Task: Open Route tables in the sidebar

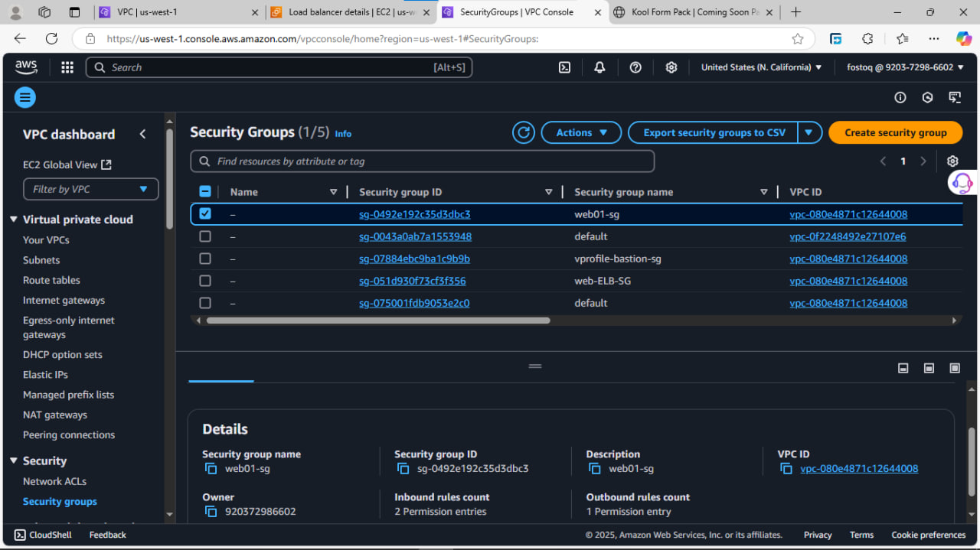Action: click(x=51, y=280)
